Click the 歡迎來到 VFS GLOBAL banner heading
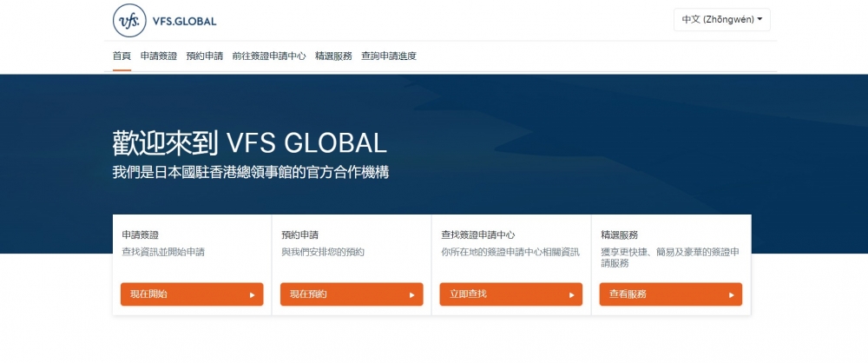This screenshot has height=363, width=868. point(249,142)
